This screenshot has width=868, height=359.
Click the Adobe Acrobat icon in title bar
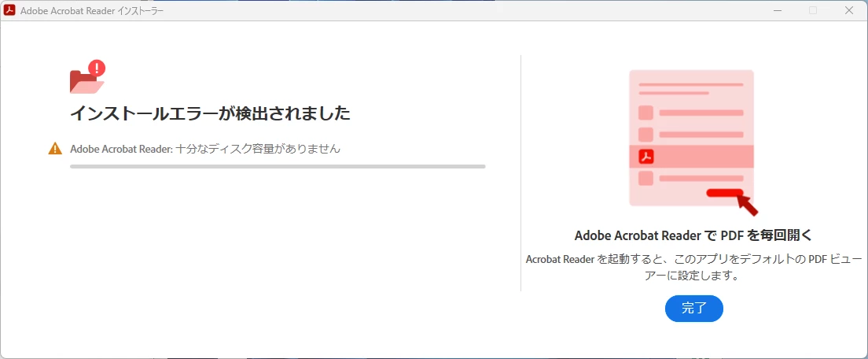[9, 10]
